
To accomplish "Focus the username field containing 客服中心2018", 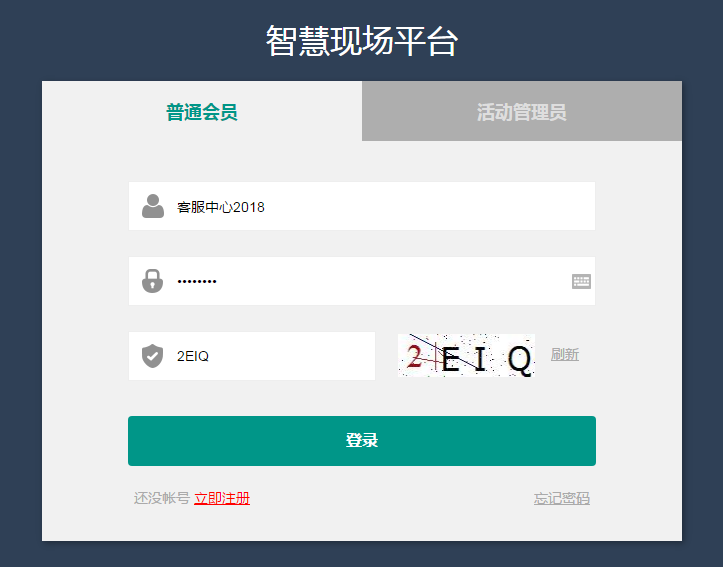I will point(362,206).
